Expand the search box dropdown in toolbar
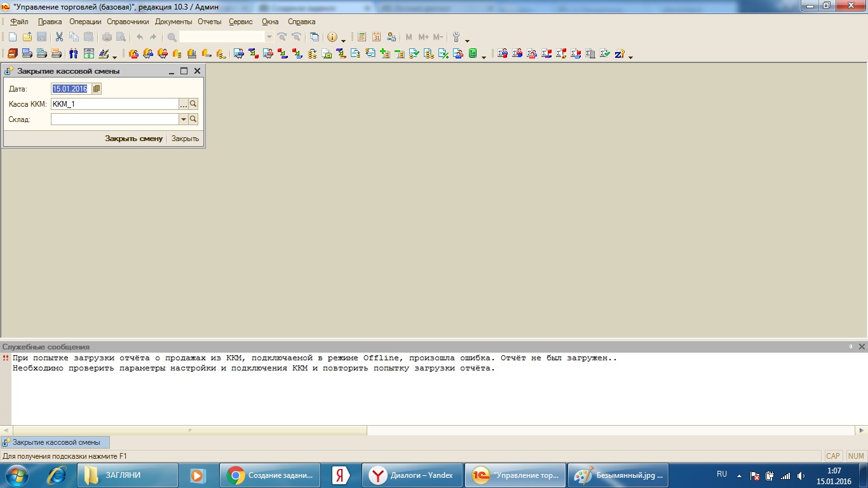868x488 pixels. [269, 37]
